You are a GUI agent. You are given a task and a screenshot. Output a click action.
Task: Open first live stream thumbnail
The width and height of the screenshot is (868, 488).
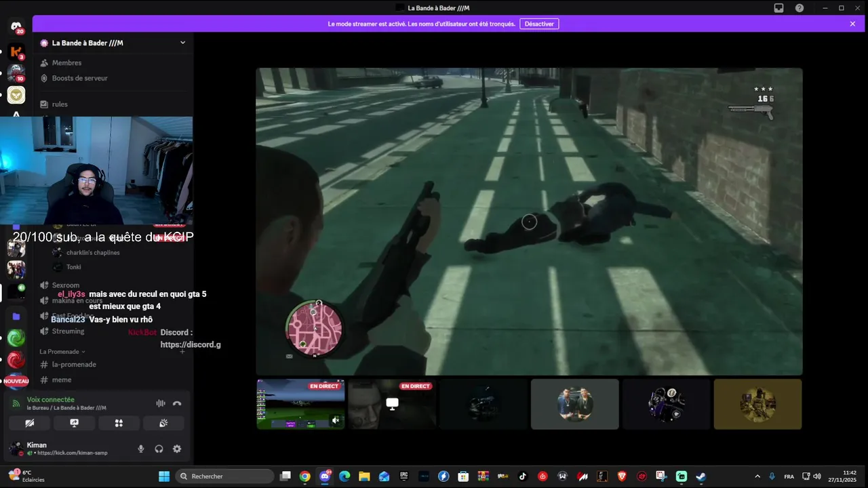(x=300, y=404)
